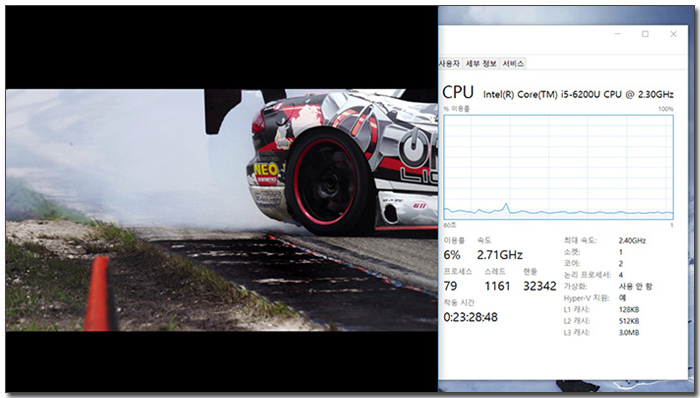Image resolution: width=700 pixels, height=398 pixels.
Task: Click the spike peak in the CPU graph
Action: [506, 205]
